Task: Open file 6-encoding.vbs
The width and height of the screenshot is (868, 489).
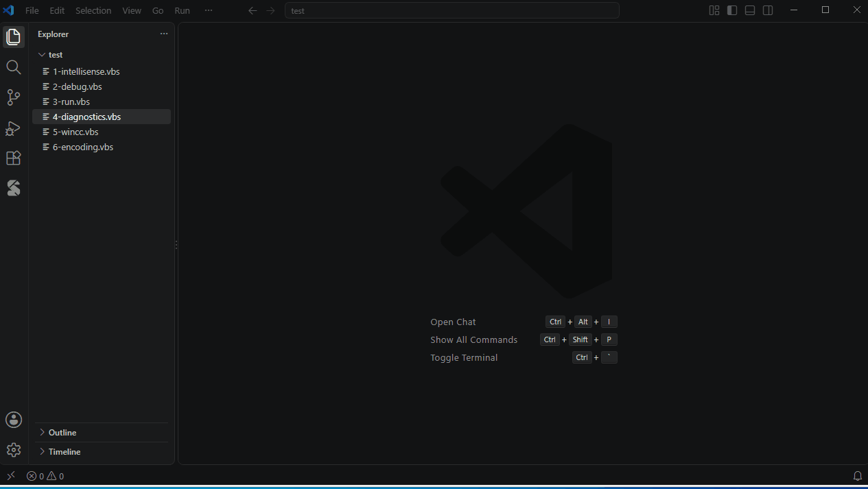Action: tap(102, 147)
